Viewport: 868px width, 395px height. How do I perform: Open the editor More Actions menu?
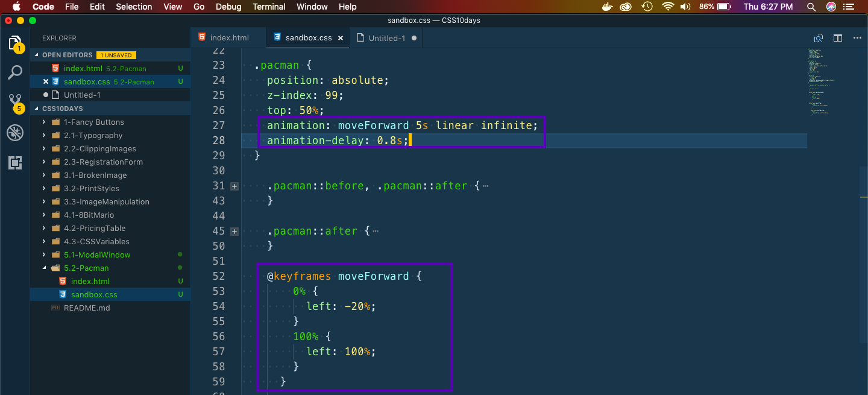click(857, 38)
